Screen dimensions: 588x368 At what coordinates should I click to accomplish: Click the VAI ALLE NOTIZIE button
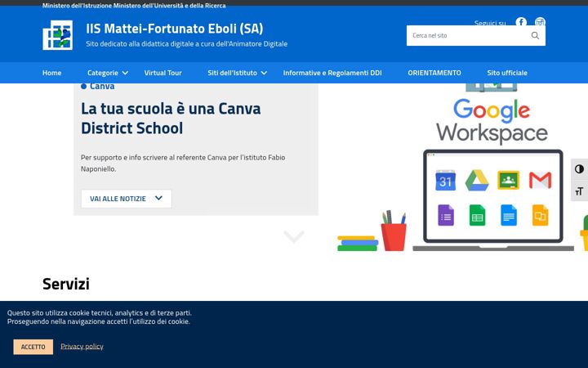tap(127, 199)
